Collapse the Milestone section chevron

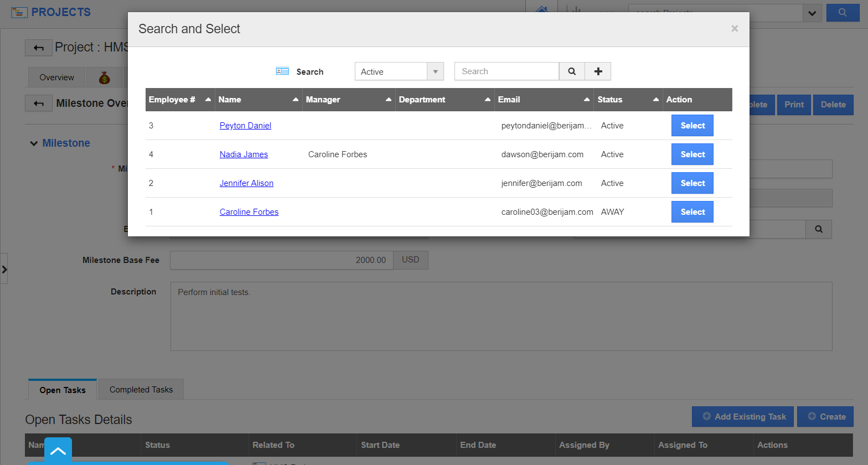click(x=34, y=143)
